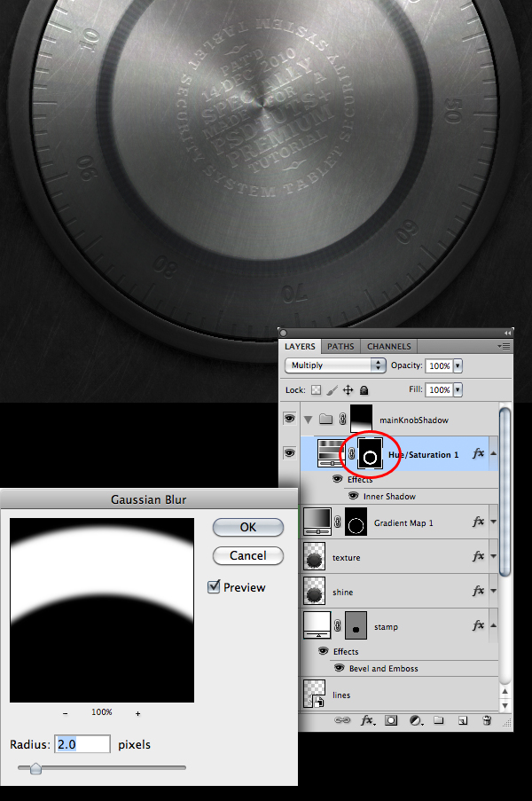Click the Opacity value field

[x=440, y=365]
